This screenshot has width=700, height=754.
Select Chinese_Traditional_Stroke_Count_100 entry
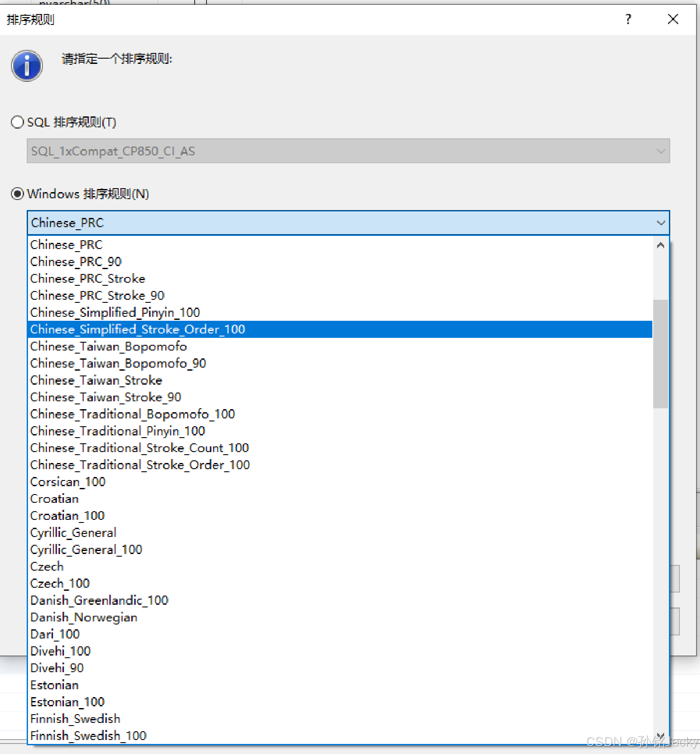tap(140, 448)
